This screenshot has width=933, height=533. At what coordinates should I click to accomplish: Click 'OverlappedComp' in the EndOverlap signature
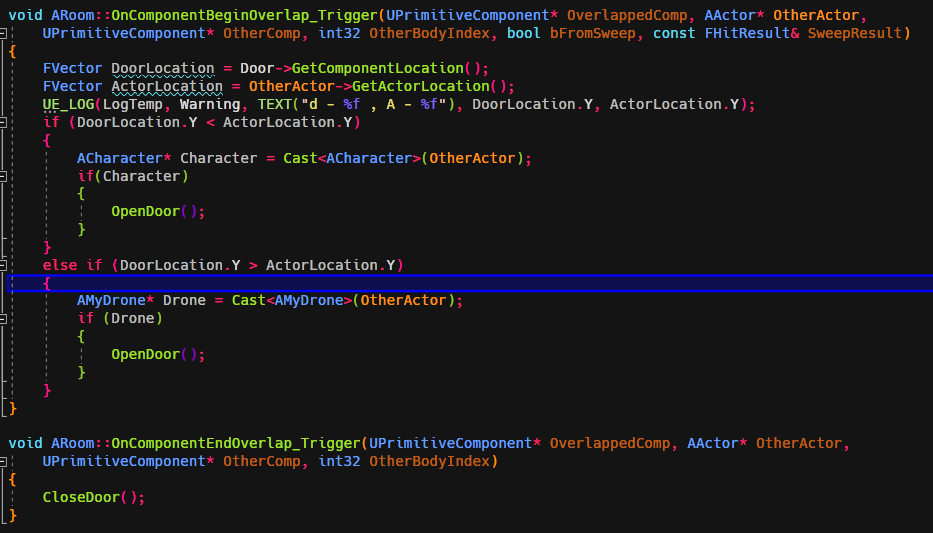tap(610, 444)
